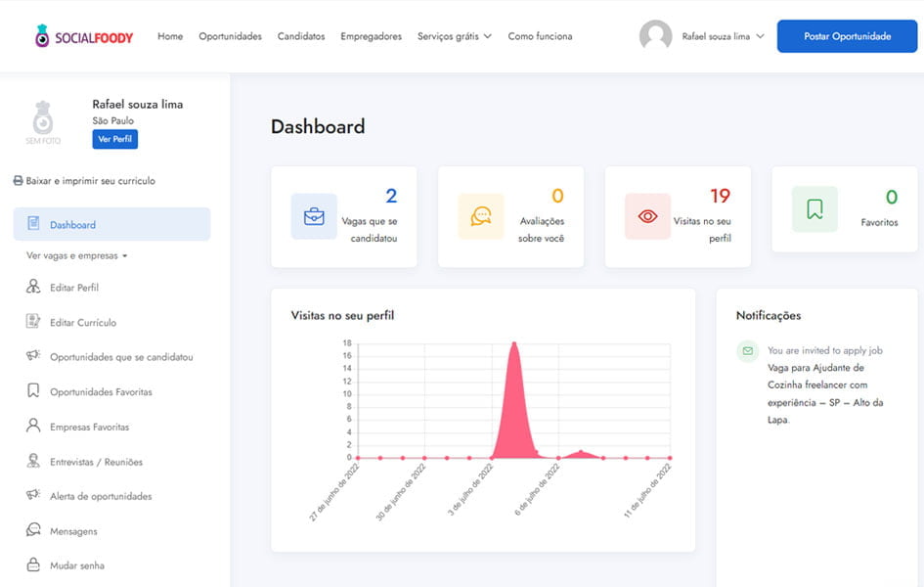Click the printer icon beside Baixar e imprimir
The image size is (924, 587).
coord(18,181)
